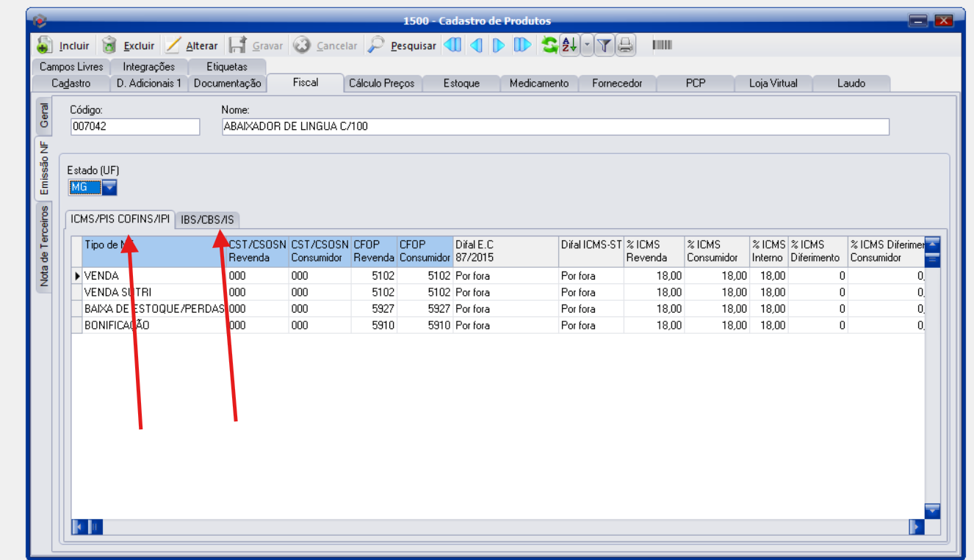This screenshot has width=974, height=560.
Task: Go to the previous record arrow
Action: [476, 46]
